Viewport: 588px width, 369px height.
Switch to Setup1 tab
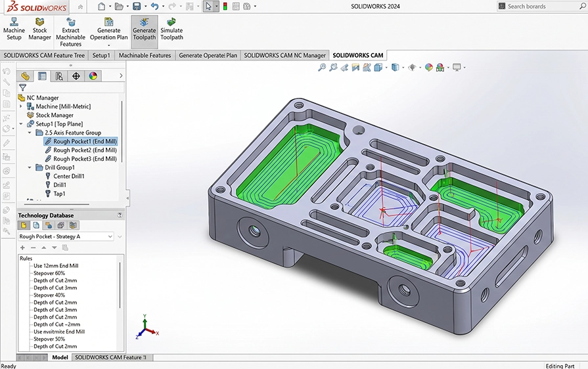[x=101, y=55]
